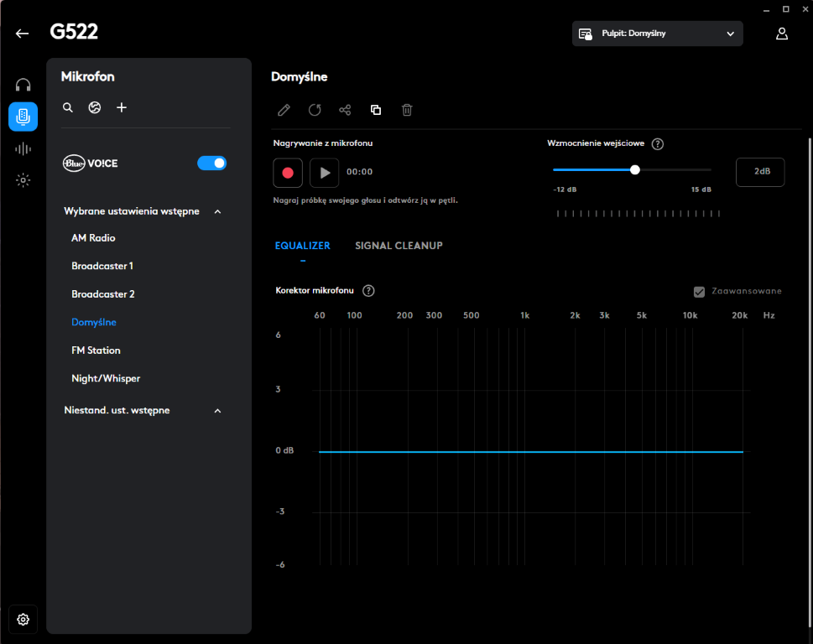
Task: Toggle Blue VO!CE off
Action: click(x=211, y=163)
